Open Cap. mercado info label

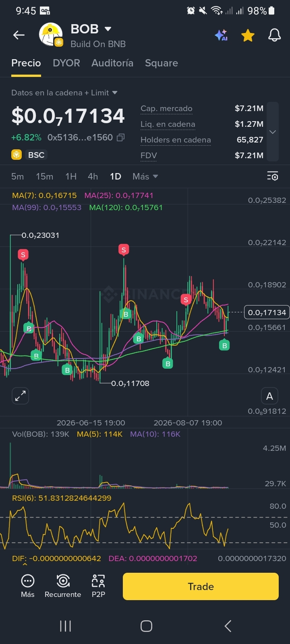166,109
